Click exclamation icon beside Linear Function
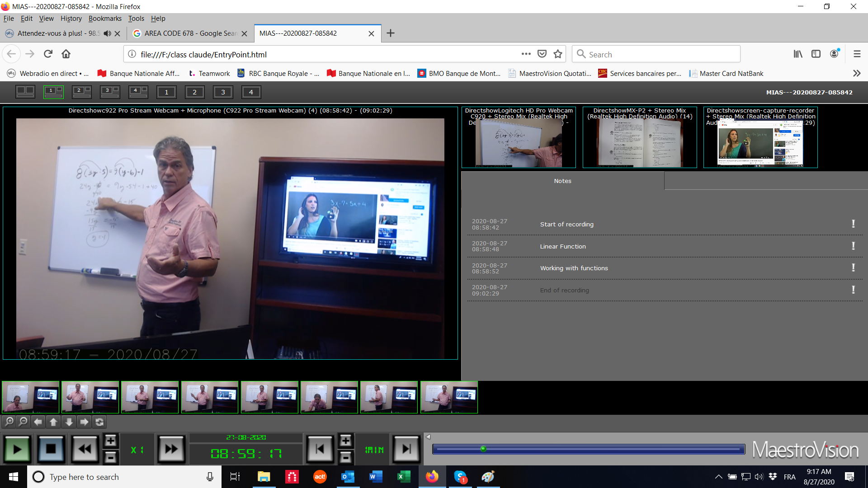 click(x=853, y=246)
